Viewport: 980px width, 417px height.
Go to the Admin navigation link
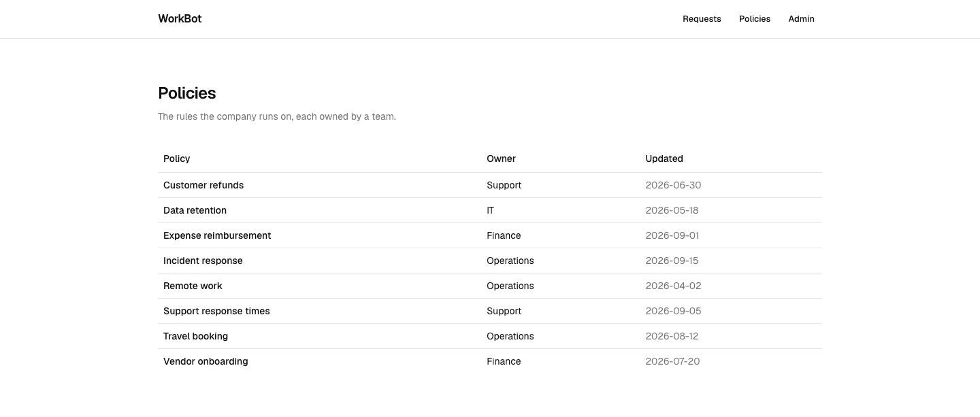(x=801, y=19)
